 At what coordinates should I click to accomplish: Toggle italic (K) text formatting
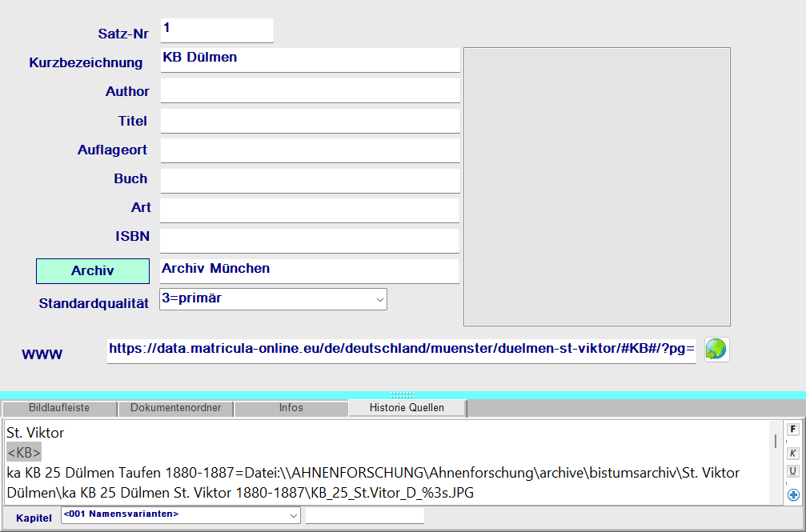(x=793, y=453)
